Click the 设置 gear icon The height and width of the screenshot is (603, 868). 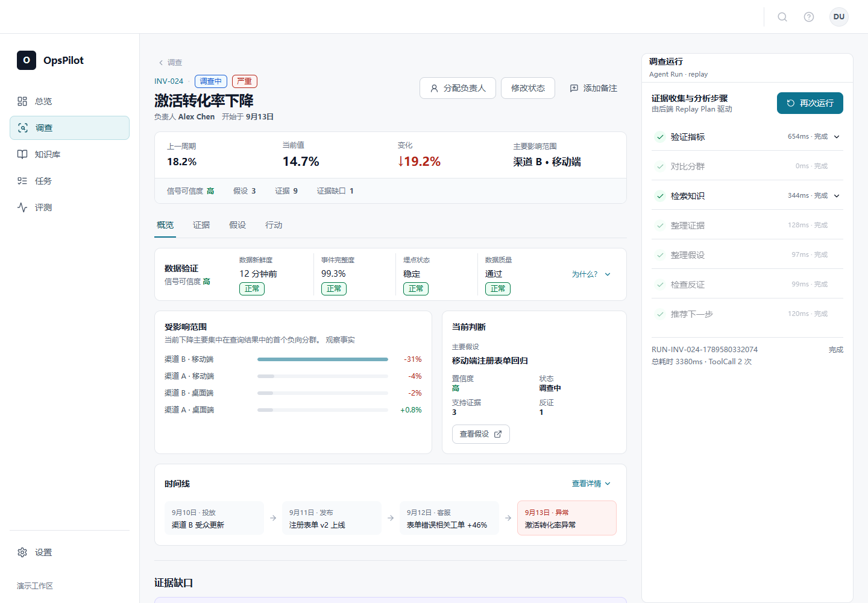[x=22, y=552]
